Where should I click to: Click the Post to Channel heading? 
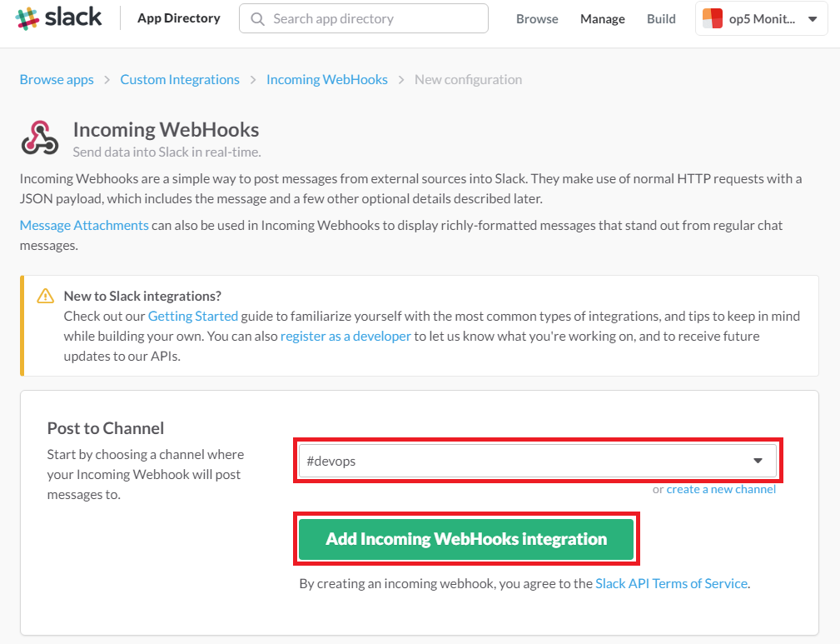tap(106, 428)
